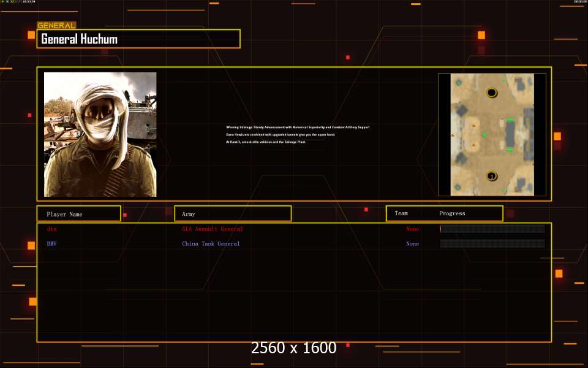Click the China Tank General army entry
The width and height of the screenshot is (588, 368).
tap(211, 243)
